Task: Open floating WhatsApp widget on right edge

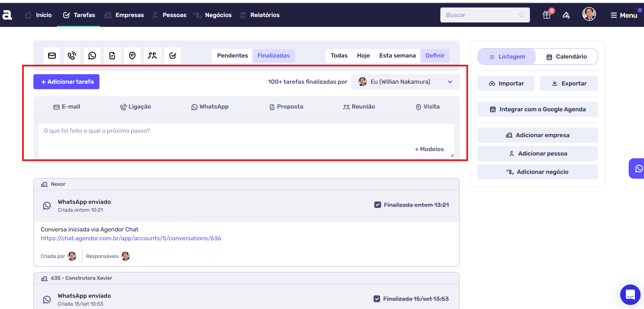Action: [x=638, y=168]
